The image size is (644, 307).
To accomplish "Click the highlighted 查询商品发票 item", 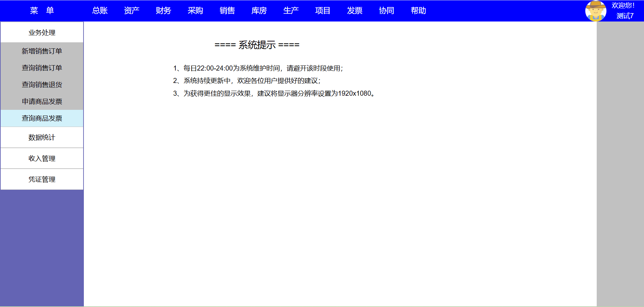I will coord(42,118).
